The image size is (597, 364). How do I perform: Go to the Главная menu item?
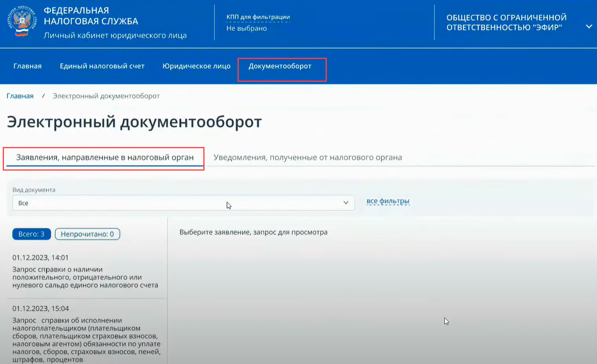[28, 66]
